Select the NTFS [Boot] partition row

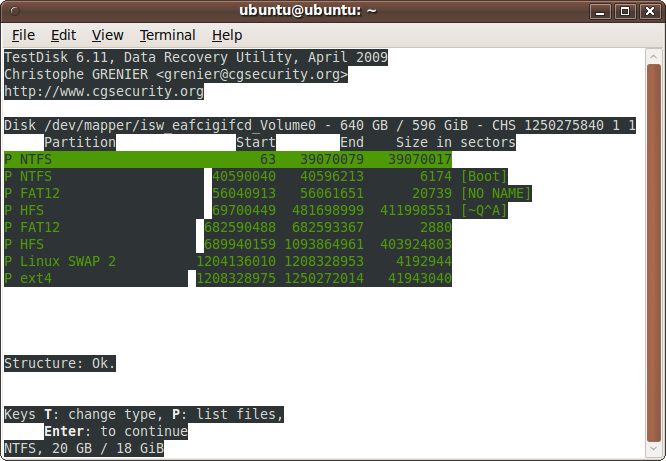[x=256, y=176]
